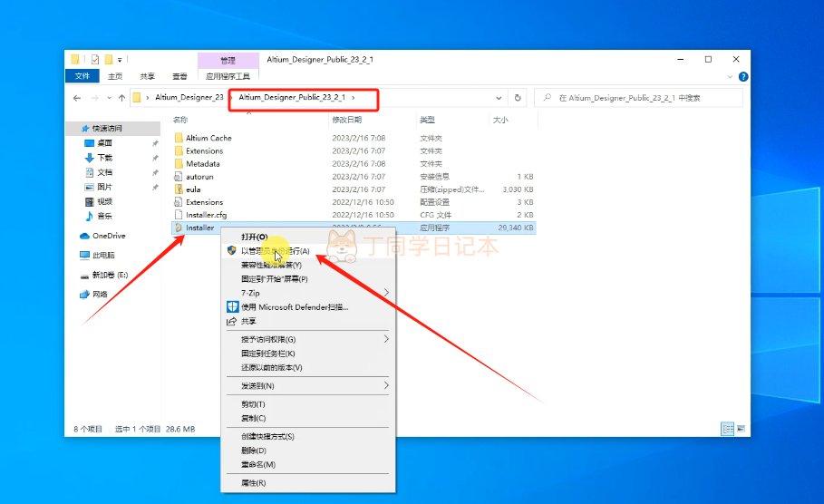Sort by the 修改日期 column header

tap(347, 120)
